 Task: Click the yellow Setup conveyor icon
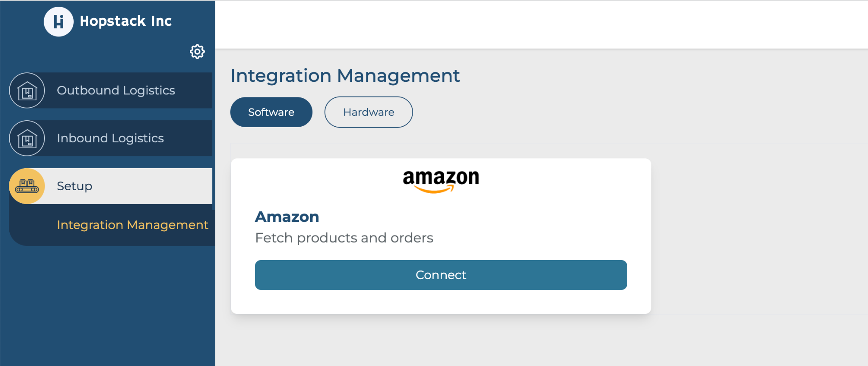point(27,186)
